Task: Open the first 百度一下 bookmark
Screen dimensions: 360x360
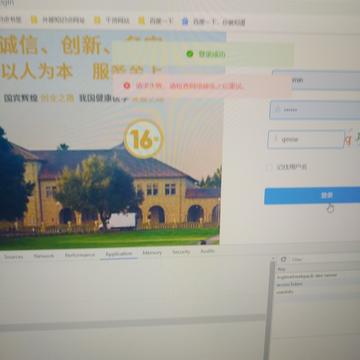Action: tap(156, 21)
